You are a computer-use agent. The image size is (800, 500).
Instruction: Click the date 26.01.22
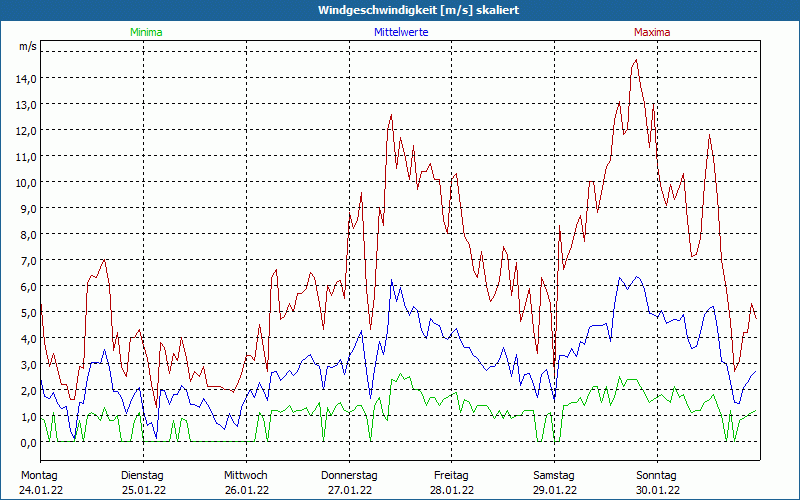click(247, 490)
